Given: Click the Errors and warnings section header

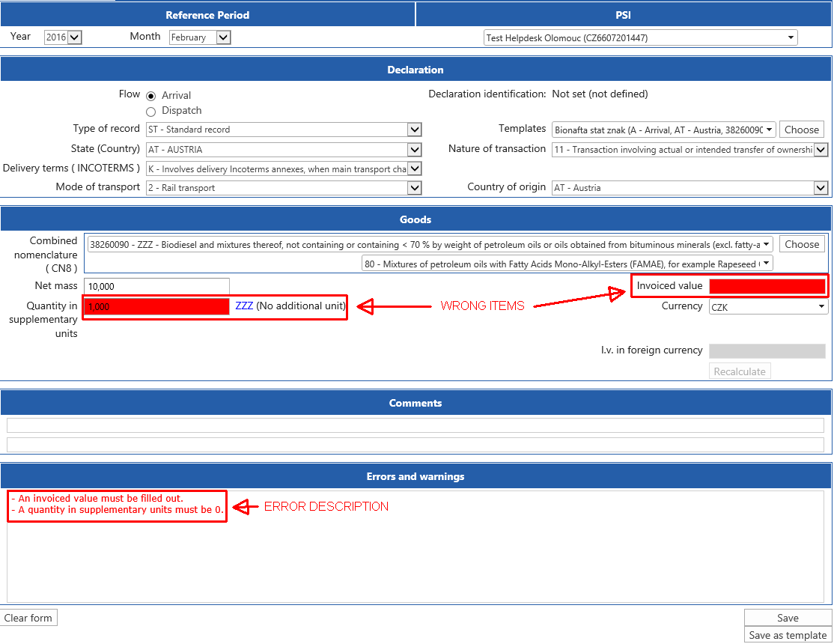Looking at the screenshot, I should tap(416, 476).
